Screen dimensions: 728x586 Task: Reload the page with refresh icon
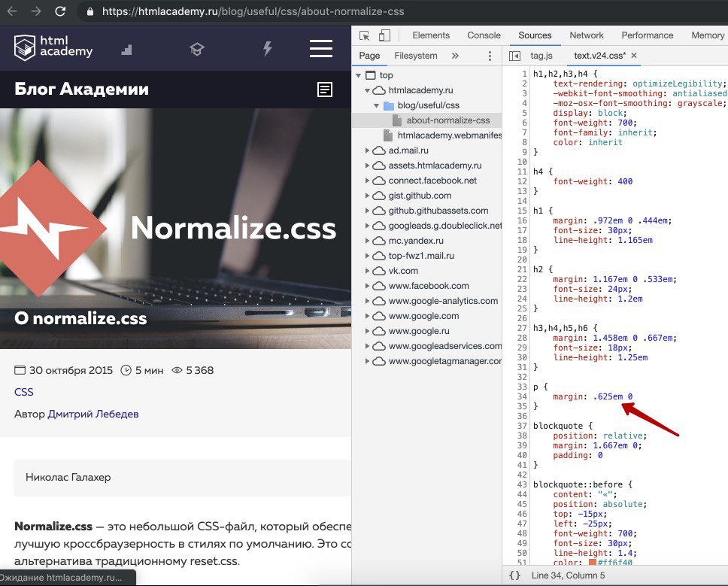coord(60,11)
